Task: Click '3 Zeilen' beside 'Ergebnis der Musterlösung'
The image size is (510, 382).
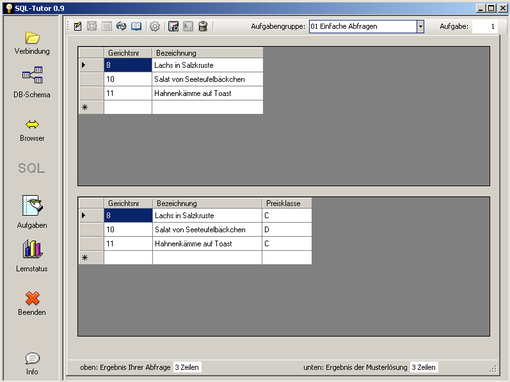Action: 424,367
